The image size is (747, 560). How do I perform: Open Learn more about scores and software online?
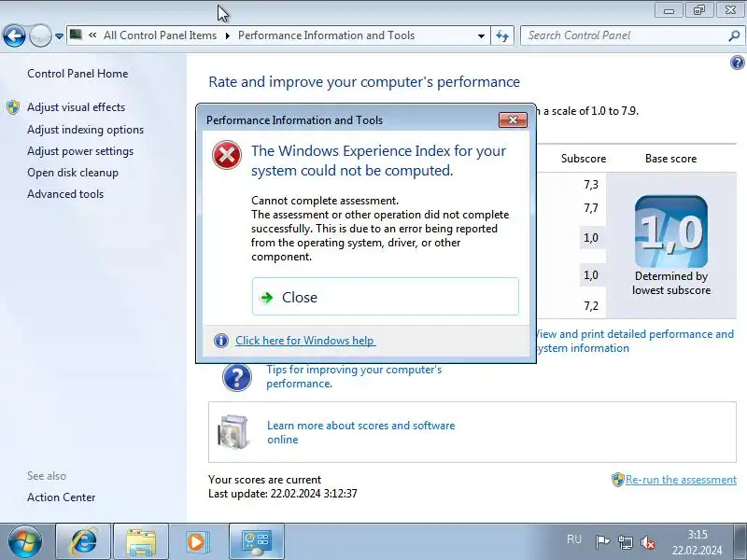360,432
